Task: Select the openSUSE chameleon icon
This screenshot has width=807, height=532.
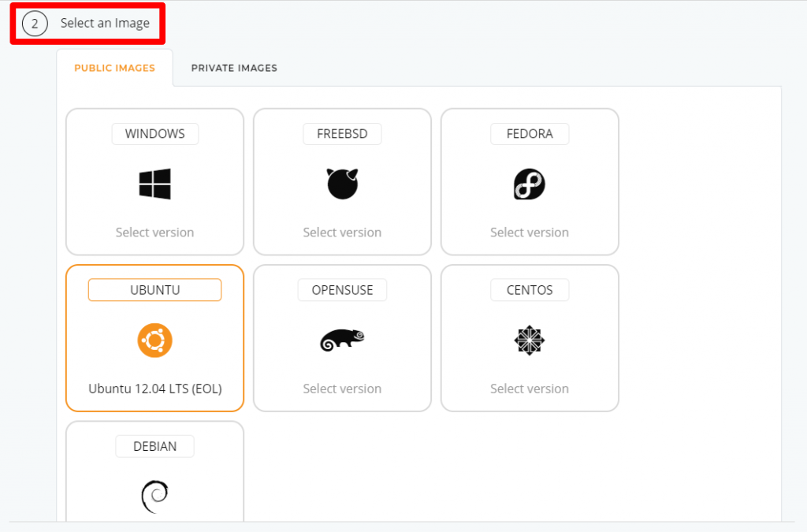Action: (x=342, y=340)
